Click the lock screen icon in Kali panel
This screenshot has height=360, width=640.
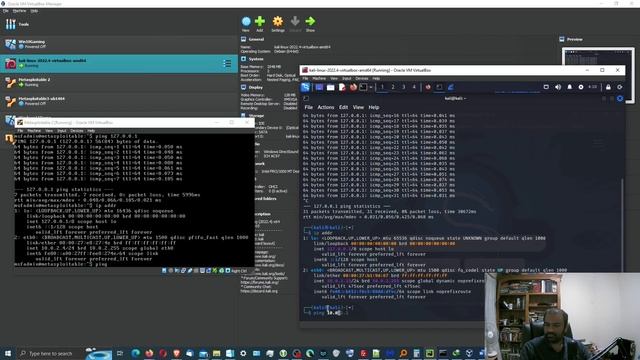pos(608,87)
